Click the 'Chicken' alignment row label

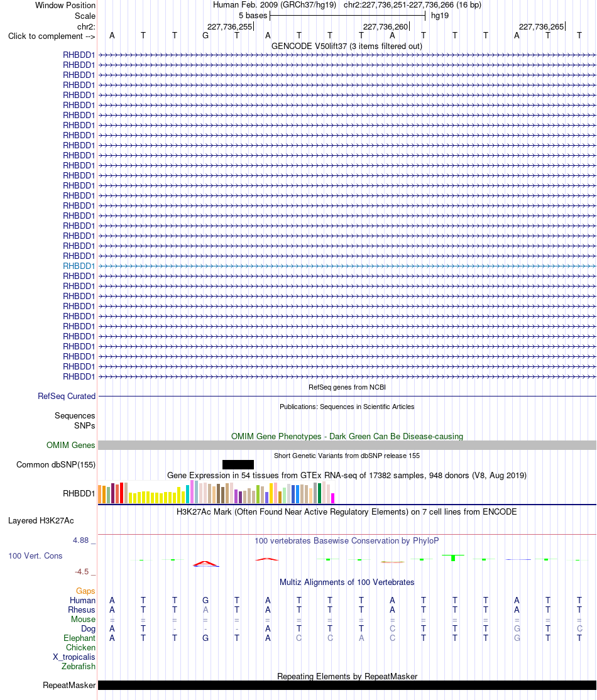tap(80, 647)
